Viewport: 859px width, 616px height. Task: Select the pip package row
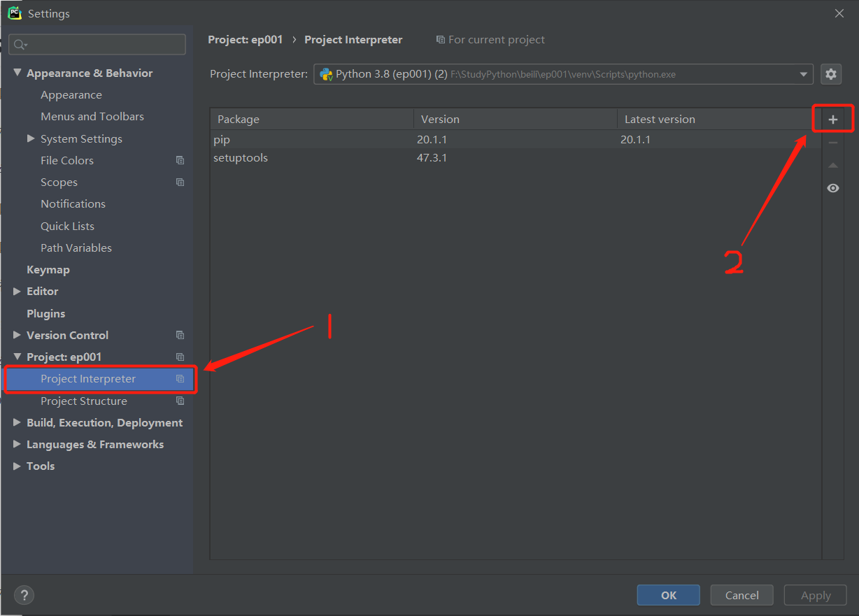516,139
